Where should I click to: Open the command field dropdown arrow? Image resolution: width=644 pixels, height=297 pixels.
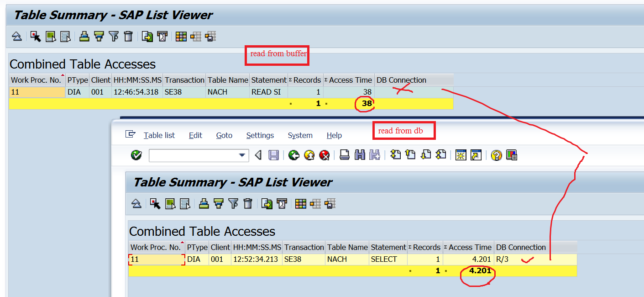click(x=242, y=155)
